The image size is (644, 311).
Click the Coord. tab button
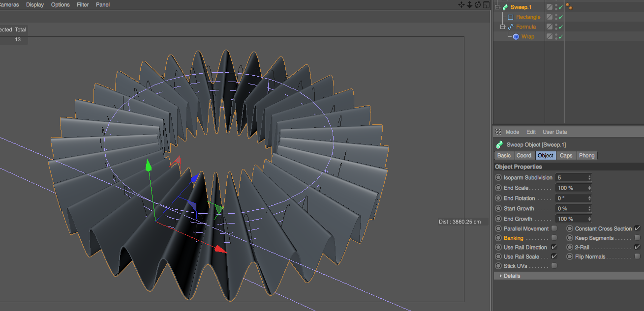[x=524, y=155]
